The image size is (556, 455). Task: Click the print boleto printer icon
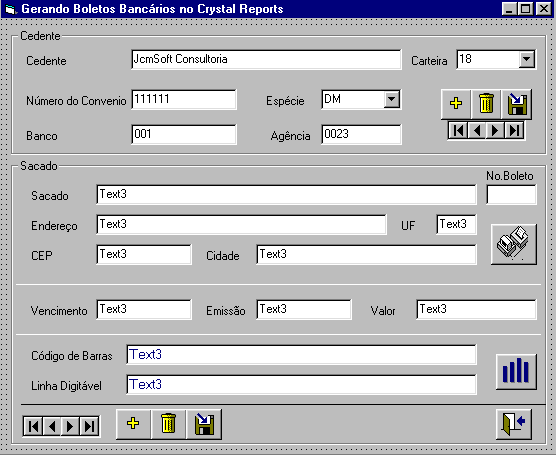tap(514, 244)
